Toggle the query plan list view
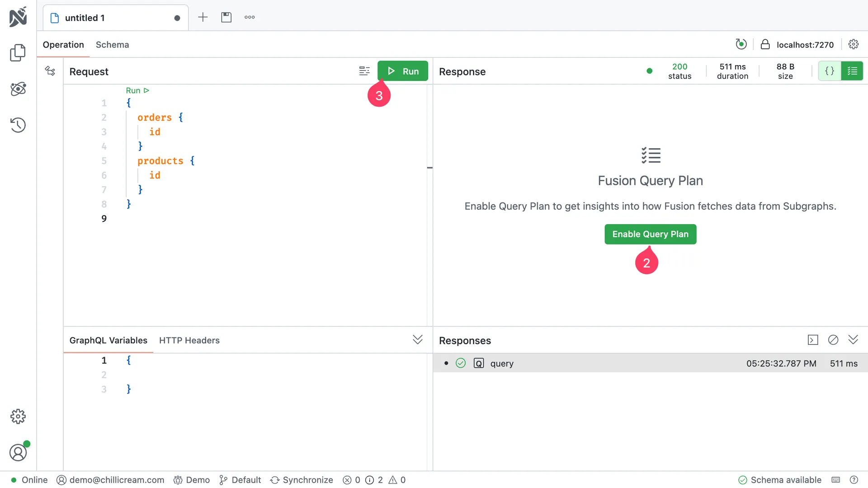 [x=852, y=71]
